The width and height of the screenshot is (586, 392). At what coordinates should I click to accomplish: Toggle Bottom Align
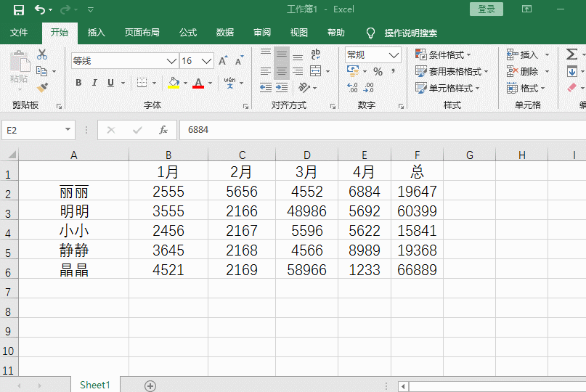point(298,56)
